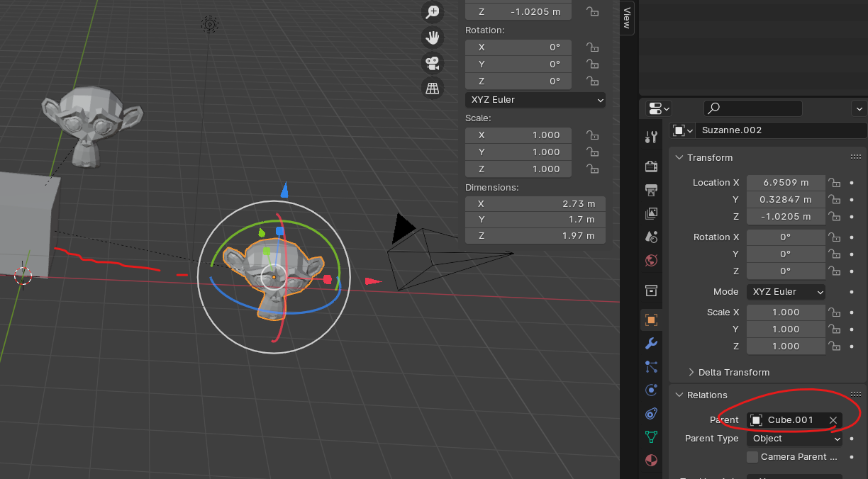Open the Physics properties tab icon

tap(651, 390)
